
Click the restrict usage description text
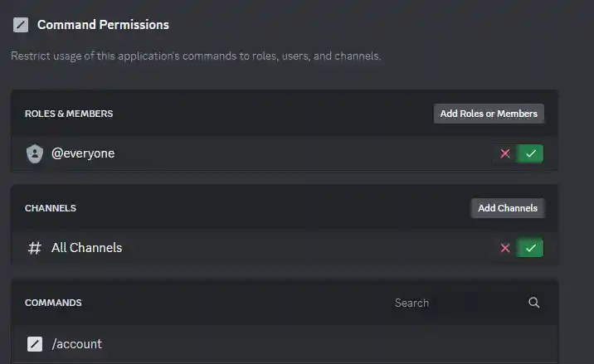pyautogui.click(x=196, y=56)
